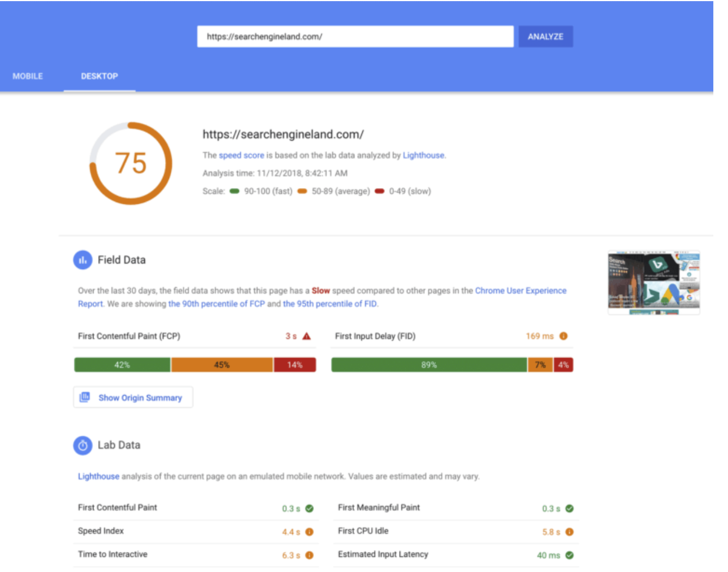Click the green check icon for First Contentful Paint 0.3 s
Image resolution: width=728 pixels, height=572 pixels.
(309, 508)
